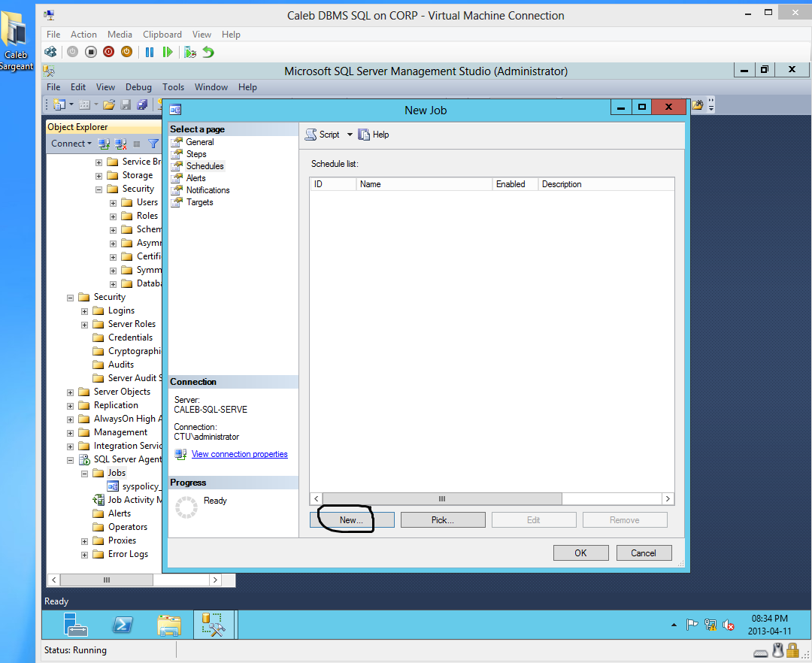Expand the Proxies folder

[x=84, y=541]
